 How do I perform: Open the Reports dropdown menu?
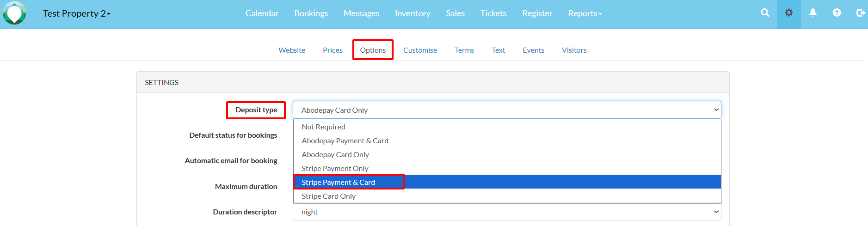click(x=585, y=13)
